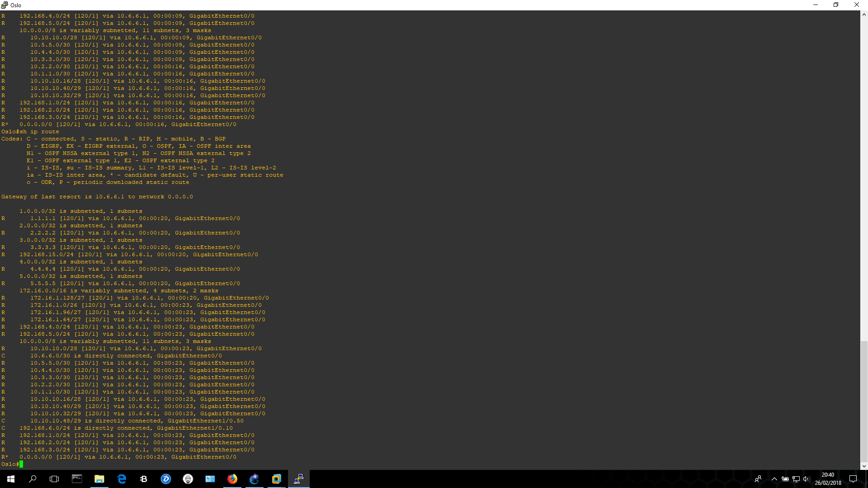868x488 pixels.
Task: Open Firefox from the taskbar
Action: 232,479
